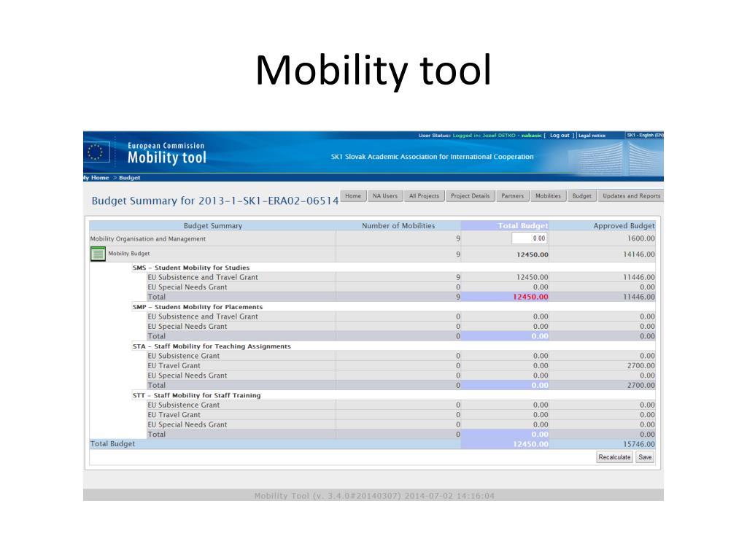Open the Home tab

353,195
